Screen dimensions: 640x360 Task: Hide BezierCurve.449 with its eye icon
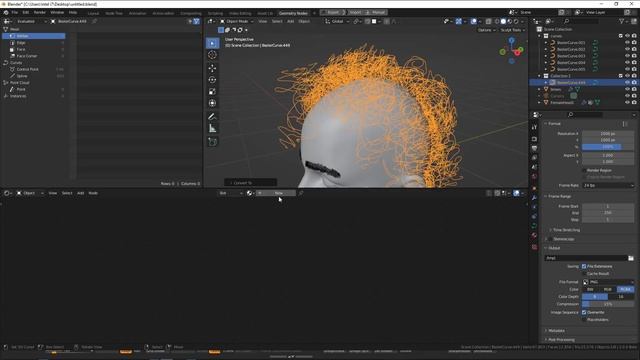627,82
